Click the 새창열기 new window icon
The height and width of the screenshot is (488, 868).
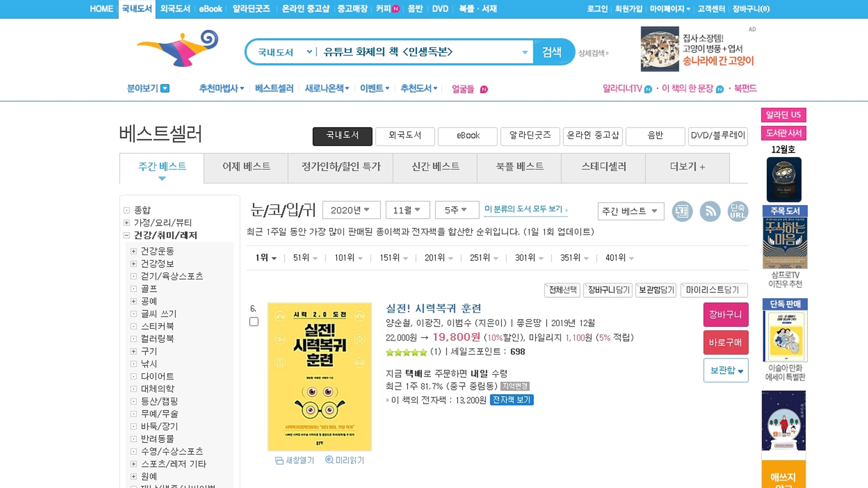[x=279, y=460]
